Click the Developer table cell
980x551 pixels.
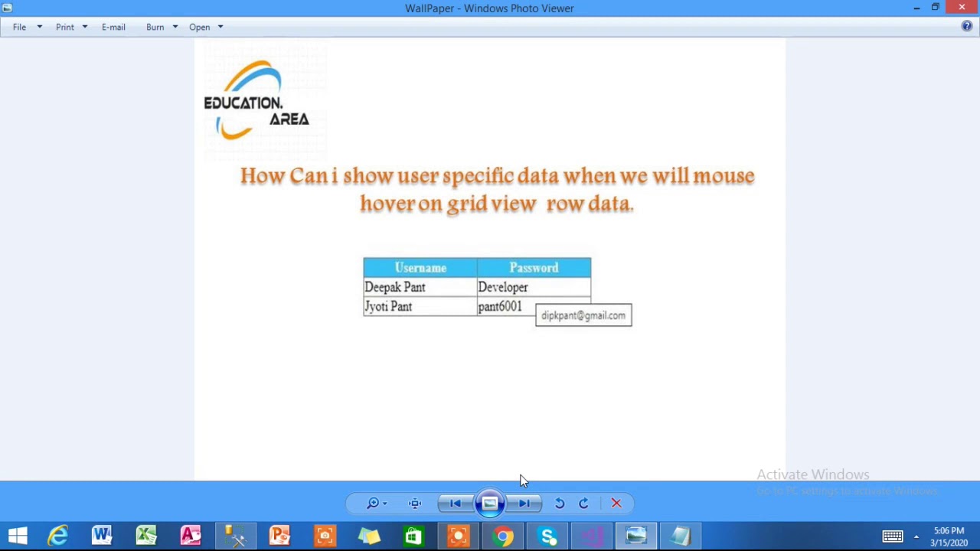click(534, 287)
